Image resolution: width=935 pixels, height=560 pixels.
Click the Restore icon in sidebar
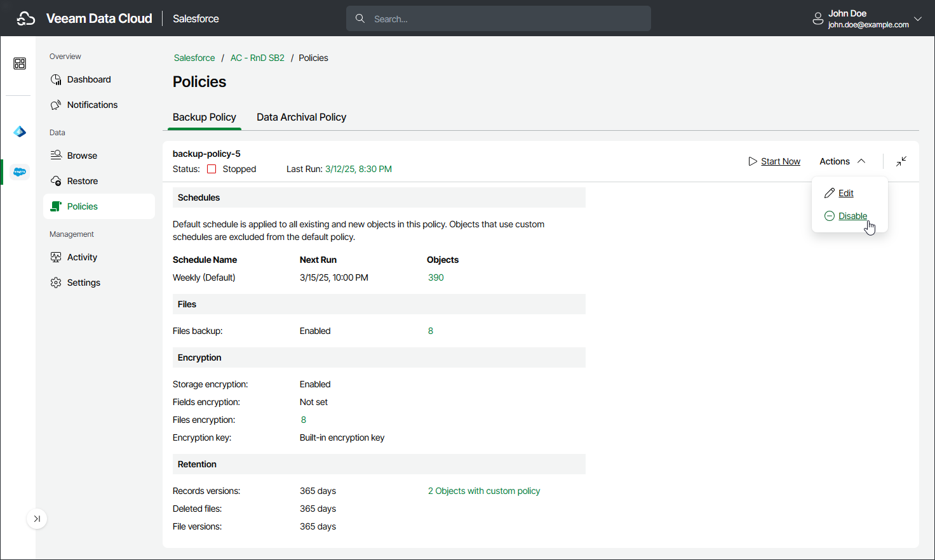click(56, 181)
